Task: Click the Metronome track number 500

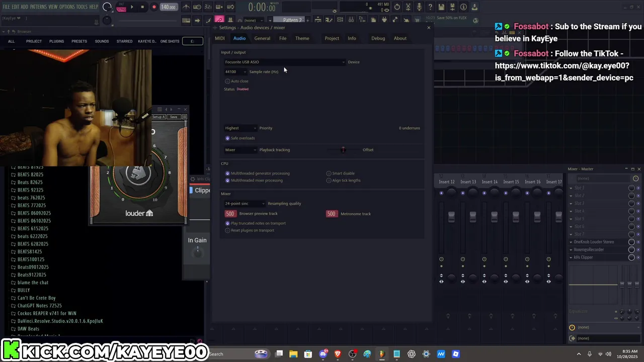Action: point(332,214)
